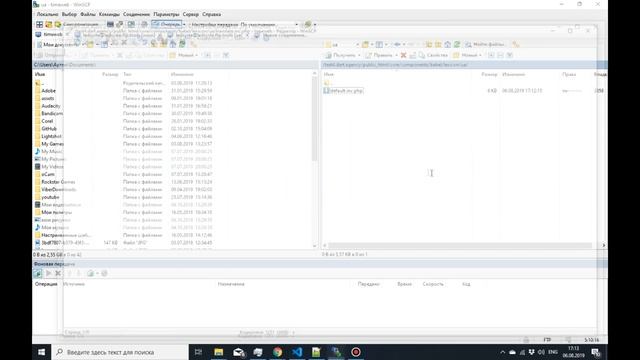Open the Справка menu

pyautogui.click(x=211, y=14)
